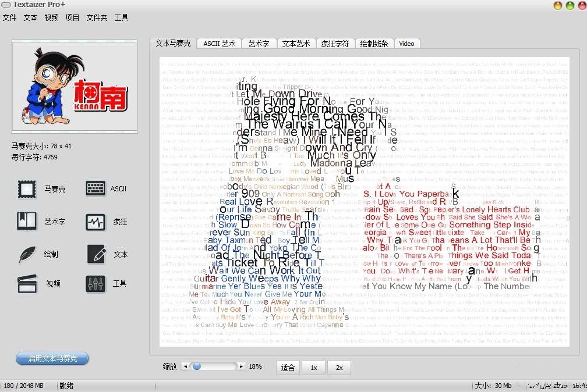Switch to the Video tab
This screenshot has height=392, width=587.
coord(406,44)
